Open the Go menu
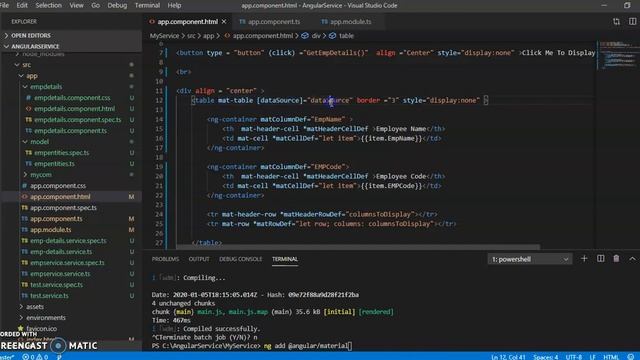This screenshot has width=640, height=360. click(x=96, y=5)
